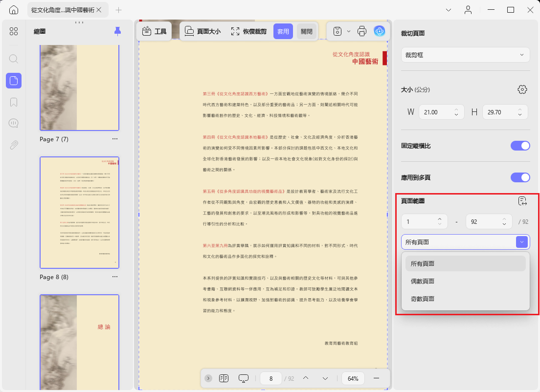The image size is (540, 392).
Task: Open the thumbnails grid view icon
Action: tap(14, 31)
